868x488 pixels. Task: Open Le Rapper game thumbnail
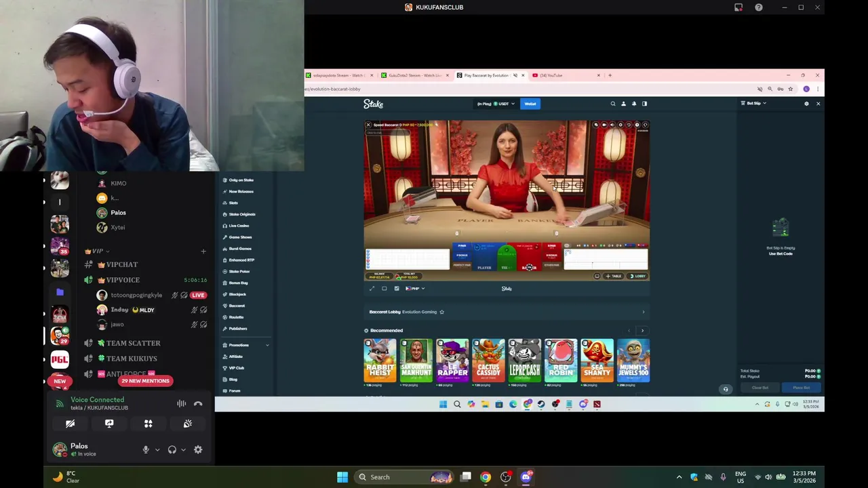[x=452, y=361]
